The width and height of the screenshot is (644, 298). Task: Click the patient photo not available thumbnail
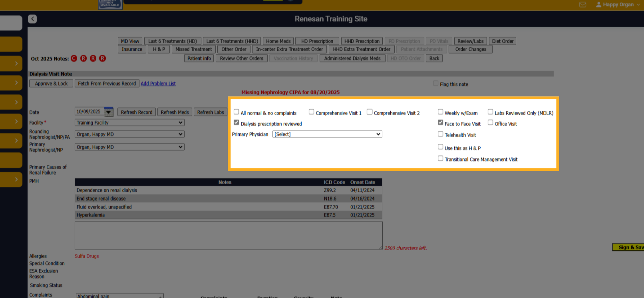pos(110,4)
